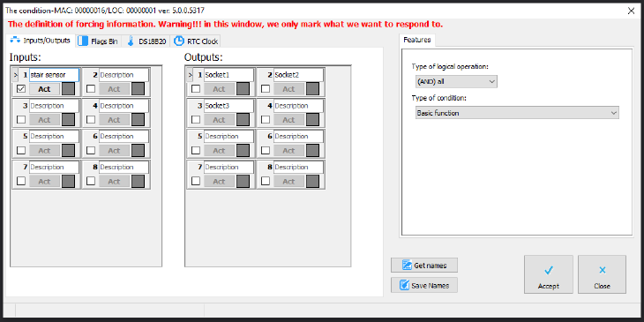Click the gray state swatch of Output 4
The width and height of the screenshot is (644, 322).
313,119
